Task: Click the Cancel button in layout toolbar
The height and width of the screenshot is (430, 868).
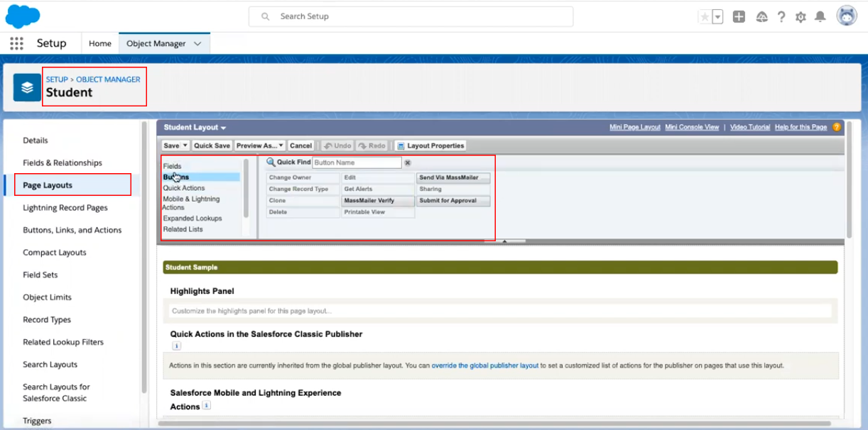Action: coord(301,145)
